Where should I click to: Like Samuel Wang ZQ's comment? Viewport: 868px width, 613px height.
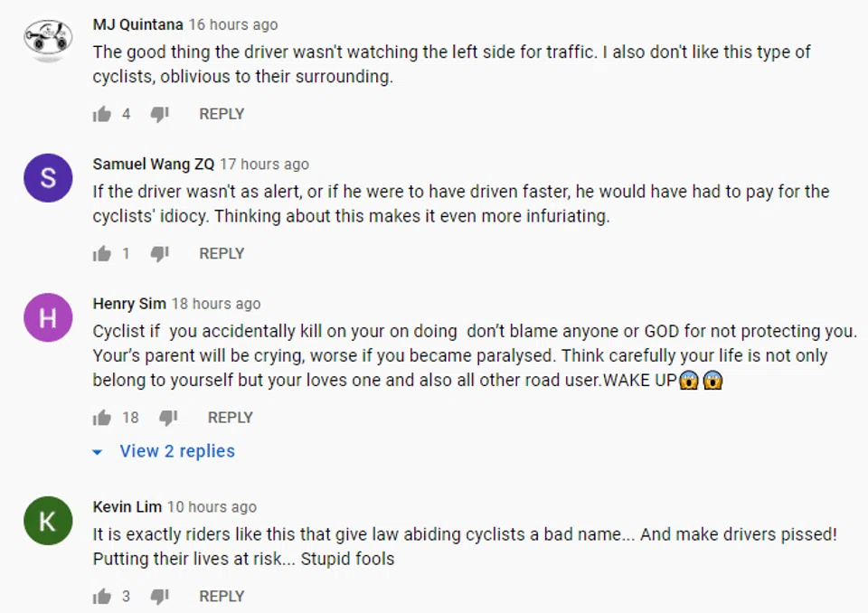pyautogui.click(x=102, y=254)
